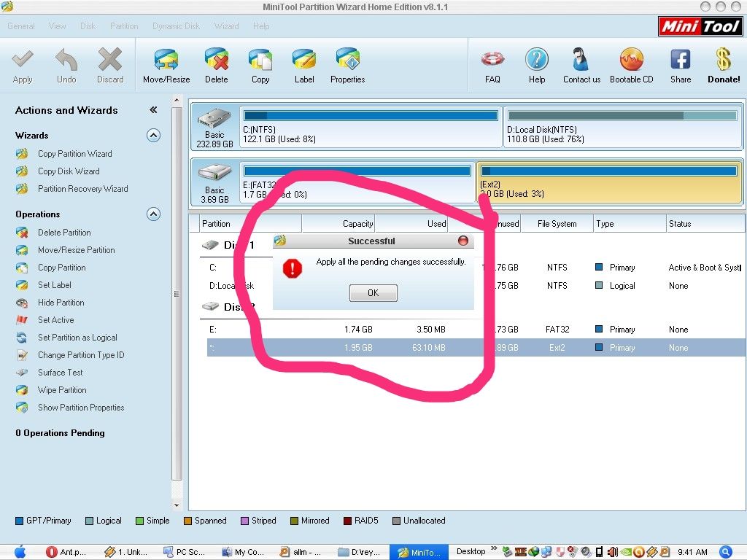
Task: Close the Successful dialog with red button
Action: click(463, 241)
